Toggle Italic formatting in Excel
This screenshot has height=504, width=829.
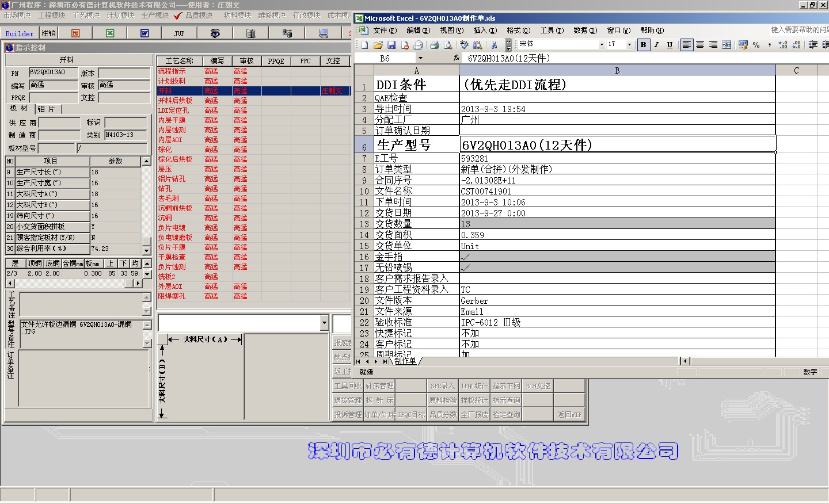pos(656,45)
